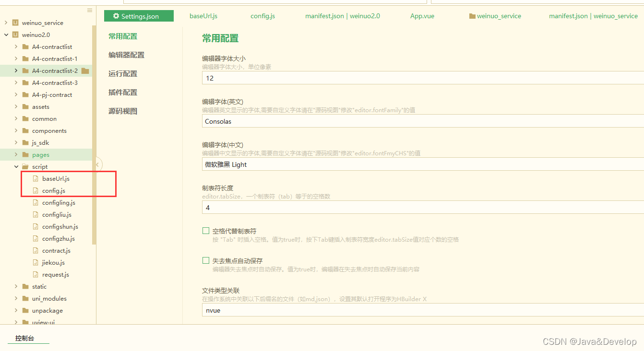
Task: Select 常用配置 in settings navigation
Action: (x=123, y=36)
